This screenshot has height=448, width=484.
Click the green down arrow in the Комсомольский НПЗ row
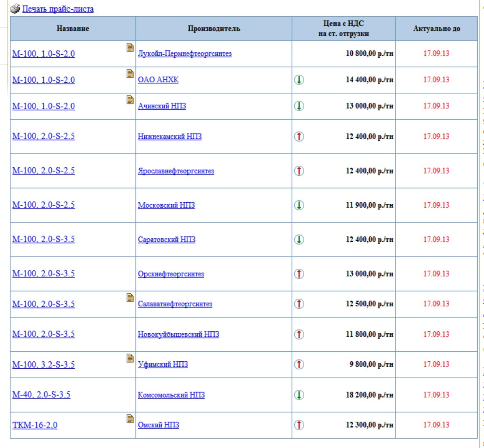[x=299, y=395]
